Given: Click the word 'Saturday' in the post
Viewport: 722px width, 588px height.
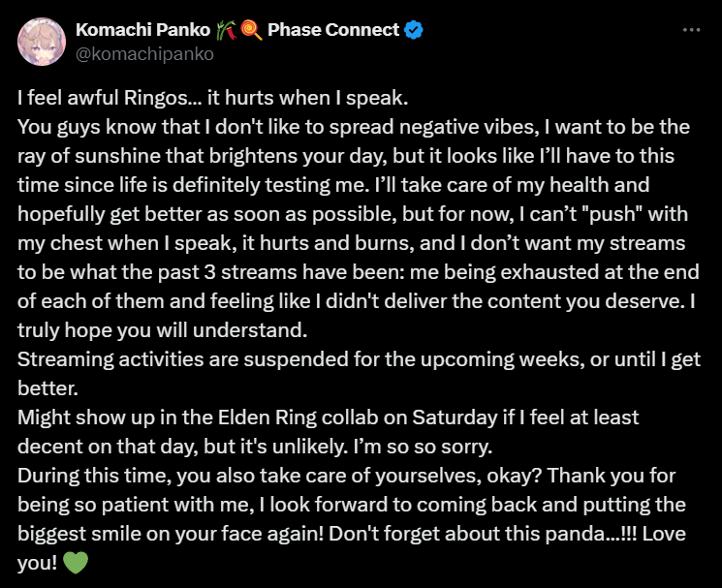Looking at the screenshot, I should pyautogui.click(x=455, y=418).
